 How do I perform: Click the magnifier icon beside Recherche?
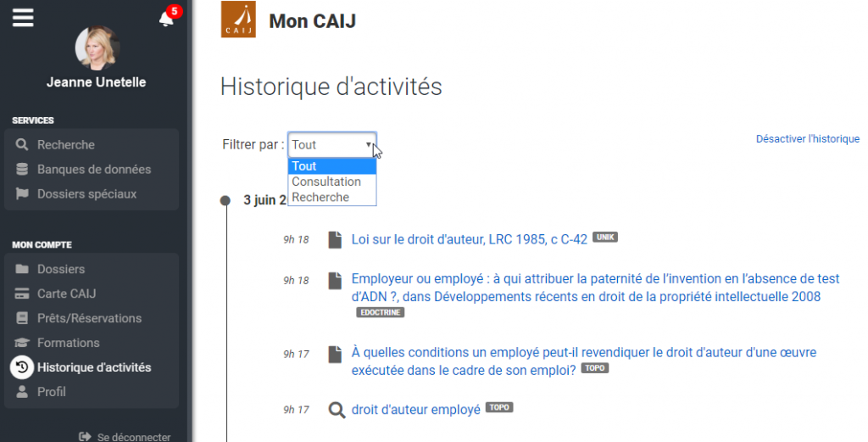pos(22,145)
